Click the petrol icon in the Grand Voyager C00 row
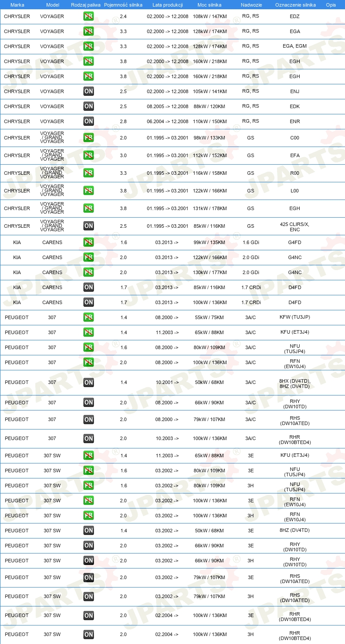 pyautogui.click(x=89, y=138)
